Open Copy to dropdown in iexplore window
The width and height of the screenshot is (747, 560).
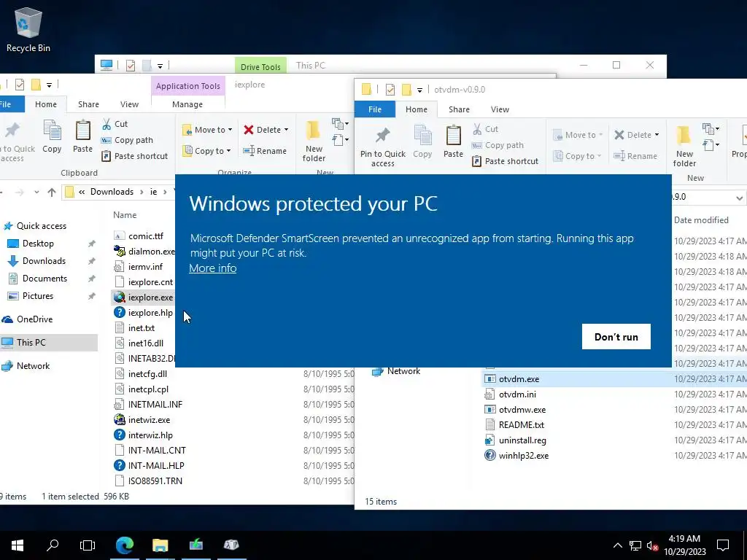[206, 151]
